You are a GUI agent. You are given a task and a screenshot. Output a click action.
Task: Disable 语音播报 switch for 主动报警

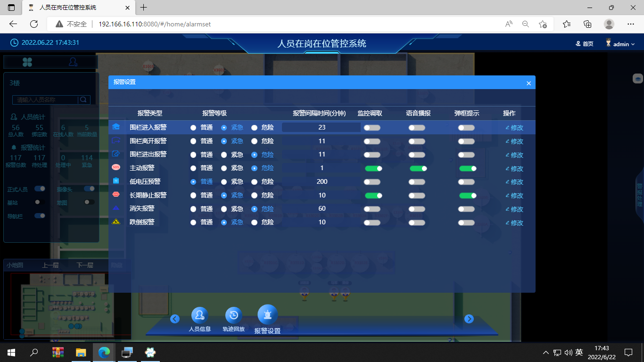[x=418, y=168]
